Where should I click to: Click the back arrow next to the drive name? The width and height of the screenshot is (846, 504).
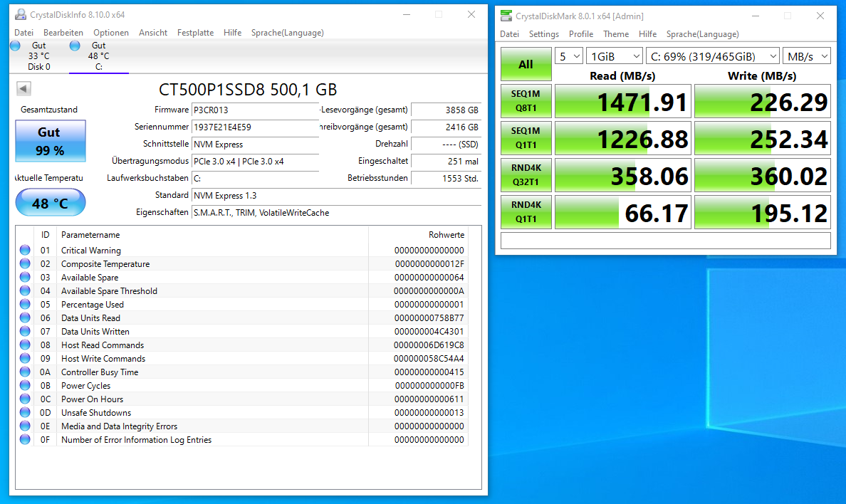(x=23, y=88)
